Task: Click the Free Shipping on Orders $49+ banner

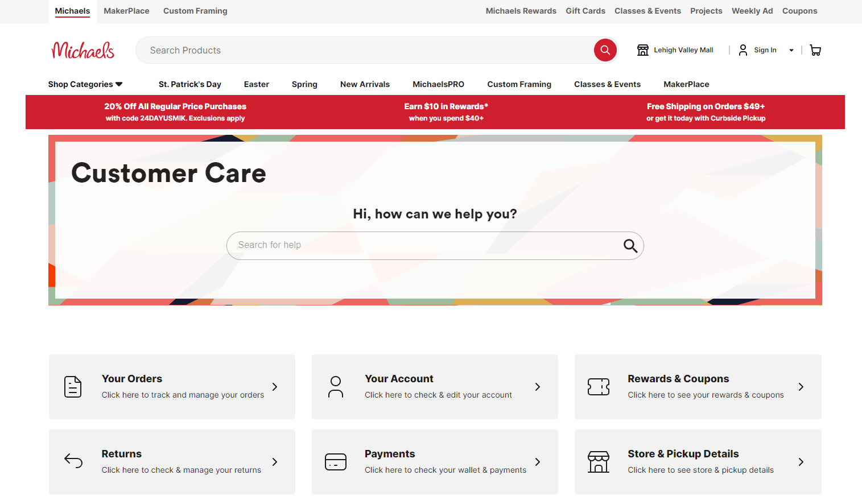Action: click(x=706, y=112)
